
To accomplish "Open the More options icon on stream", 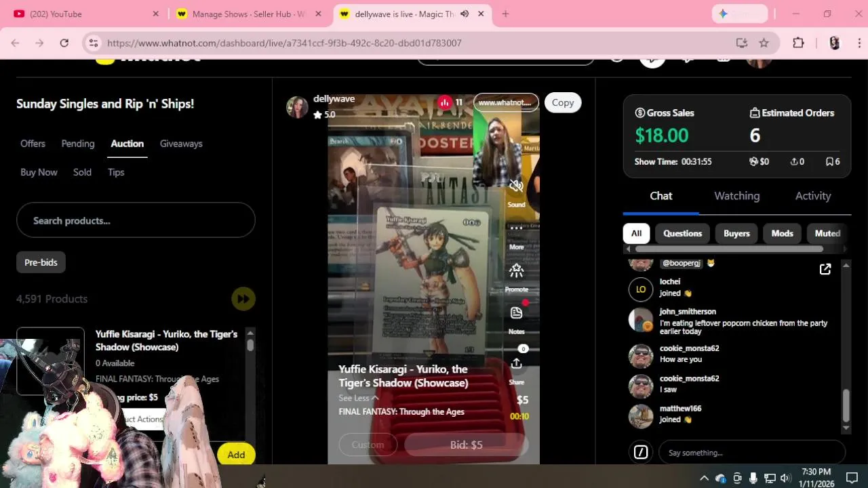I will (516, 228).
